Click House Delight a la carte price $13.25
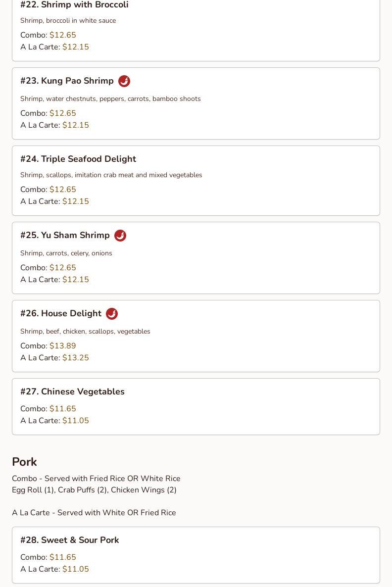392x587 pixels. [x=76, y=357]
